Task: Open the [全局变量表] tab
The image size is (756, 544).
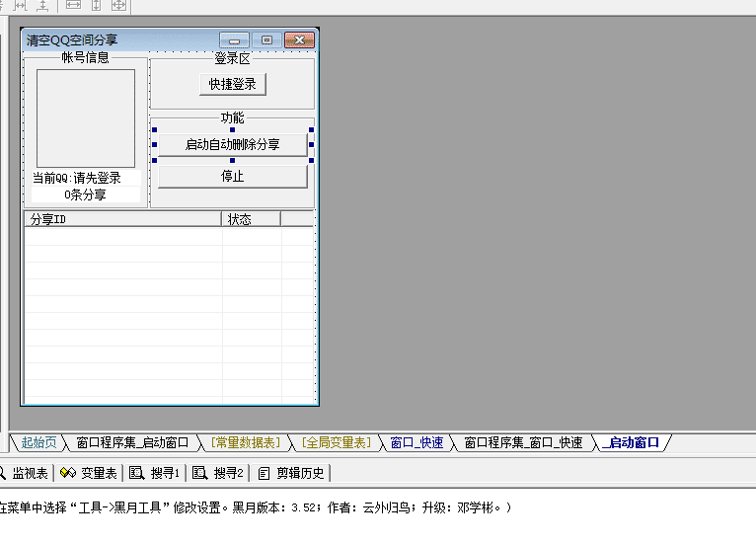Action: click(x=337, y=443)
